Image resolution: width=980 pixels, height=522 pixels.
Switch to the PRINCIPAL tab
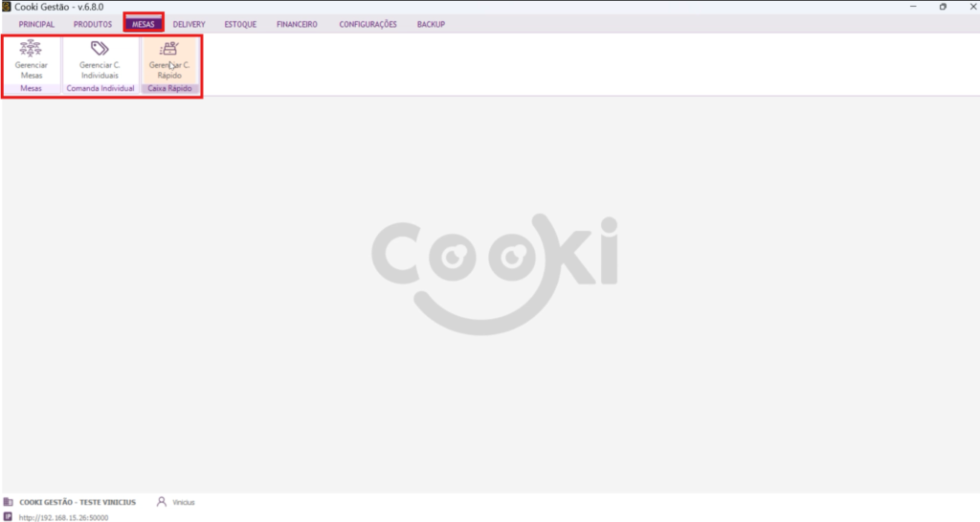pyautogui.click(x=36, y=24)
